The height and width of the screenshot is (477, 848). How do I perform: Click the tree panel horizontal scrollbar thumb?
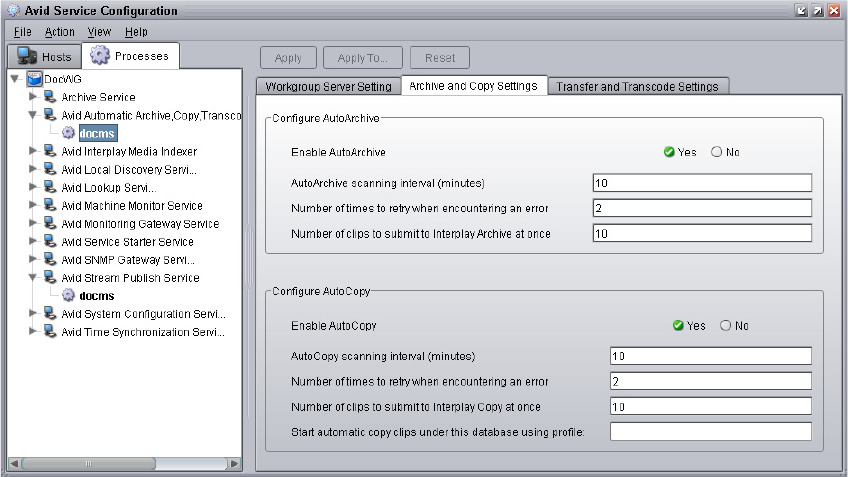pyautogui.click(x=88, y=463)
